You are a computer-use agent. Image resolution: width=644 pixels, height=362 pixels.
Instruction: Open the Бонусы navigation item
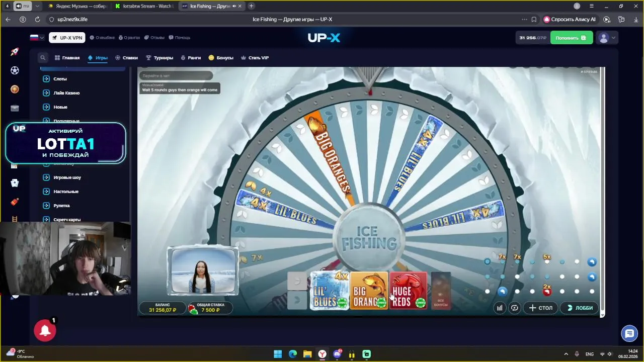221,58
